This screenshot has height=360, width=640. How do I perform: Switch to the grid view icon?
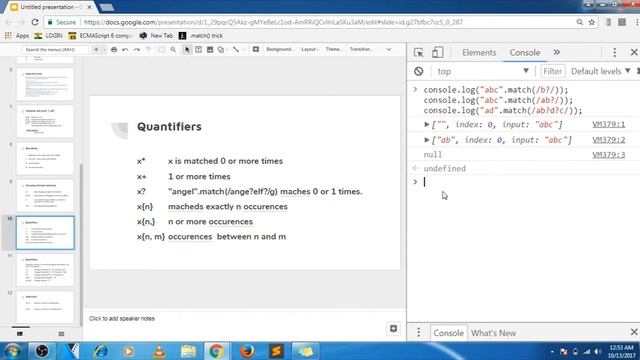pos(61,334)
